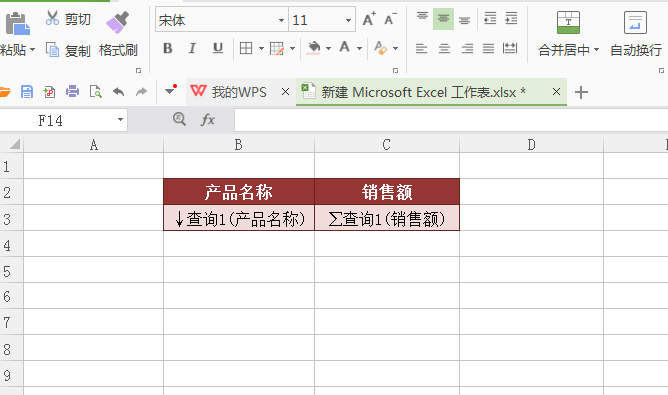Align text right
This screenshot has width=668, height=395.
pyautogui.click(x=467, y=49)
